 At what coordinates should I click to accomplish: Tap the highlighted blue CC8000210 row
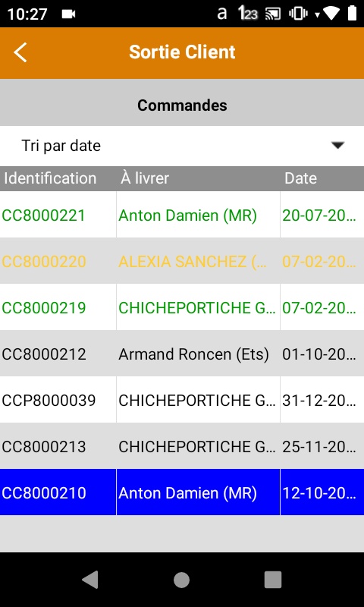tap(182, 492)
